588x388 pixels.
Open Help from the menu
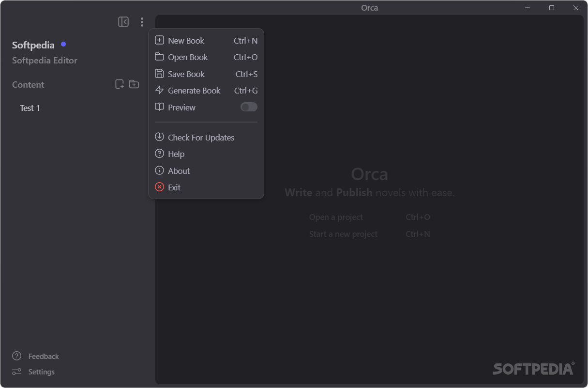206,154
